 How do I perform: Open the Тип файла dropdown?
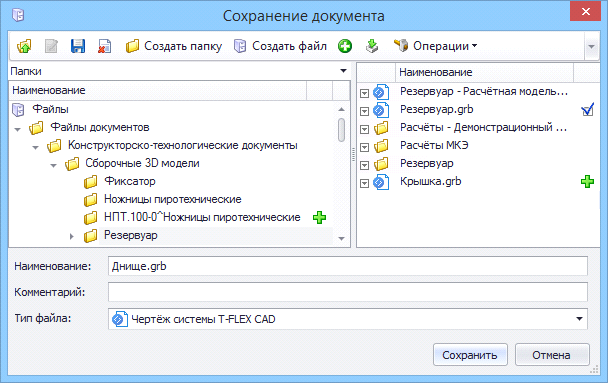pos(579,319)
